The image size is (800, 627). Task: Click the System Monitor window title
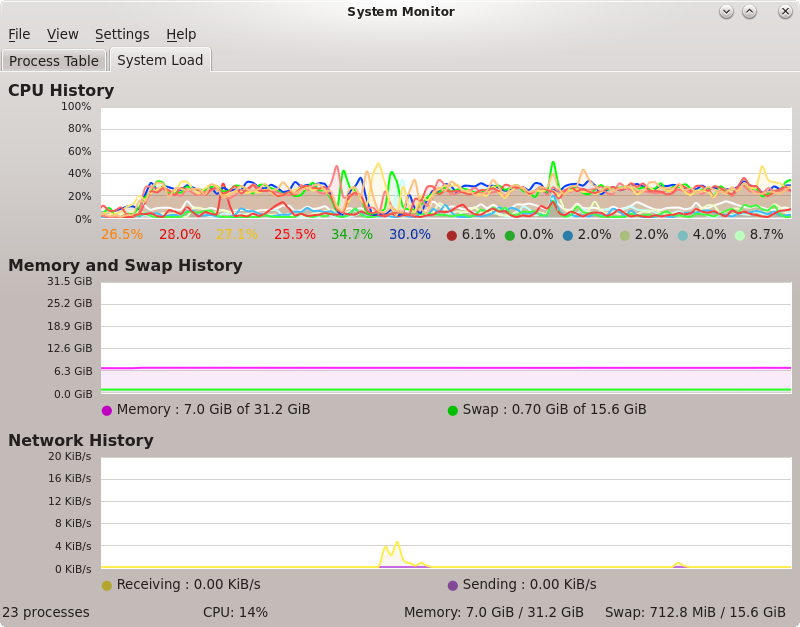401,12
